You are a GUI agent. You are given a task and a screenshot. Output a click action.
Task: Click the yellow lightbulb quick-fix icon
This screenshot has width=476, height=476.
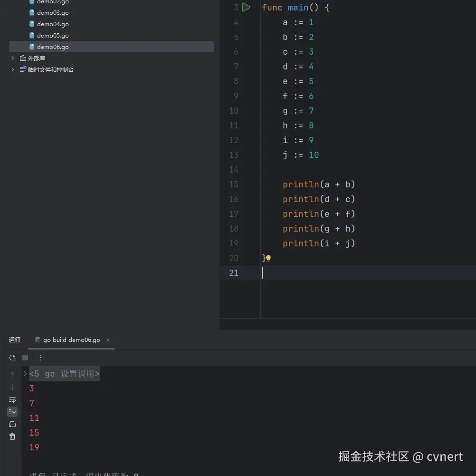coord(268,258)
